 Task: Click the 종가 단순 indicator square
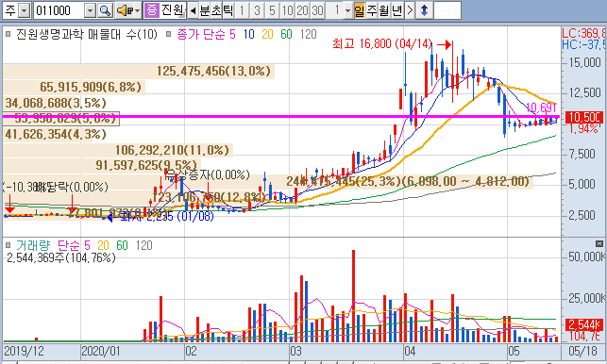point(168,34)
